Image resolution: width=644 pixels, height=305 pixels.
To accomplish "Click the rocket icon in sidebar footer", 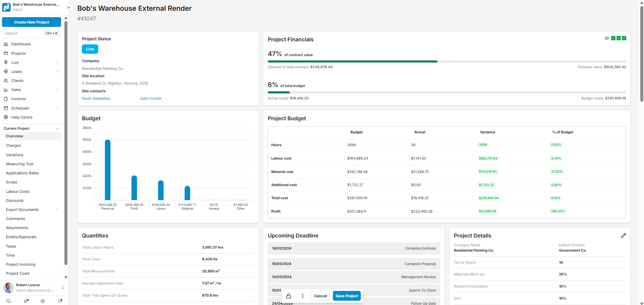I will [26, 301].
